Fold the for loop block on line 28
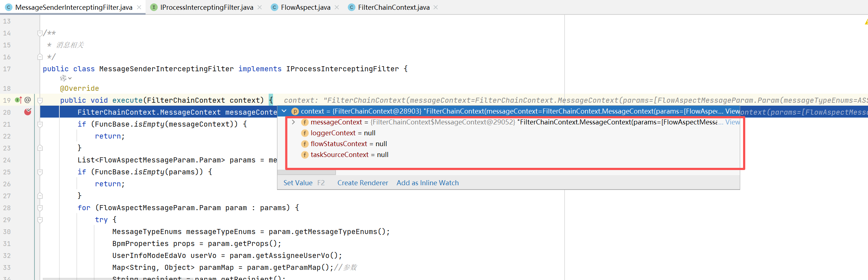Screen dimensions: 868x280 [40, 208]
